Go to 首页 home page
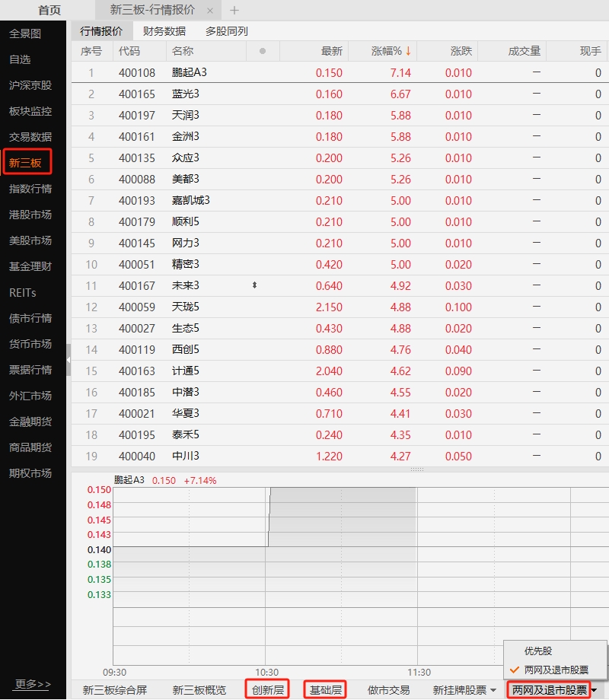The width and height of the screenshot is (609, 700). pyautogui.click(x=49, y=11)
